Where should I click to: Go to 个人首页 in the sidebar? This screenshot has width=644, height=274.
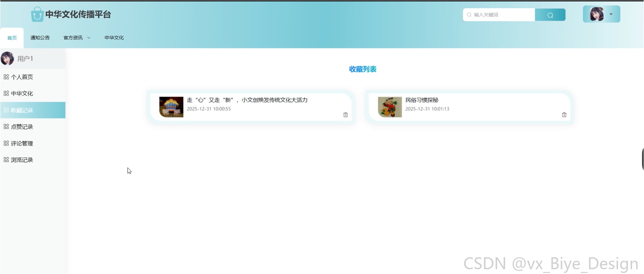pyautogui.click(x=33, y=77)
